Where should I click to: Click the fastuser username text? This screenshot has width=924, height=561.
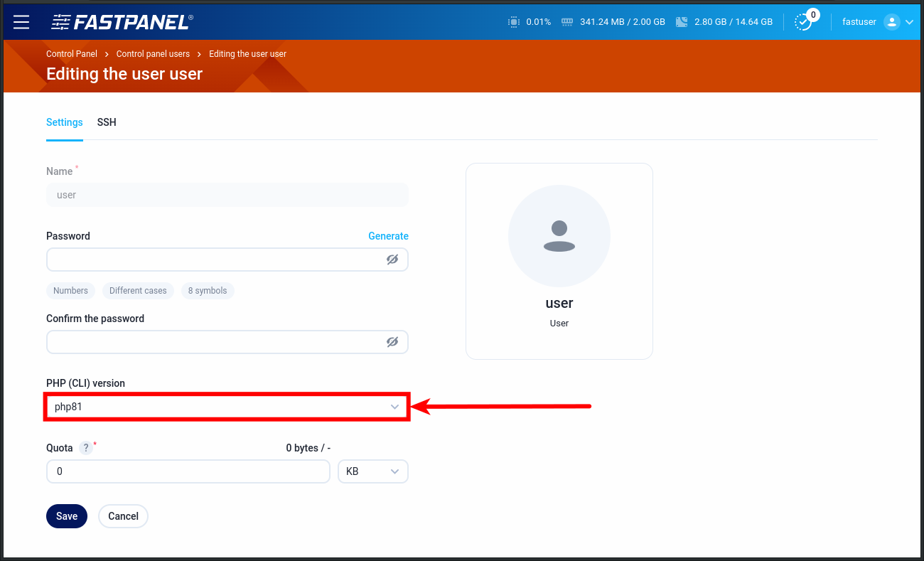(x=859, y=22)
